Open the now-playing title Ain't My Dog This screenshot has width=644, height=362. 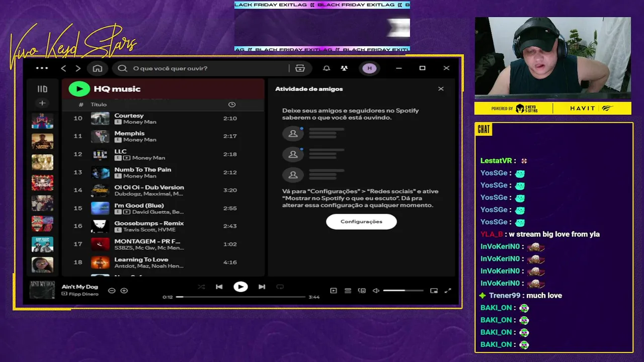click(79, 287)
